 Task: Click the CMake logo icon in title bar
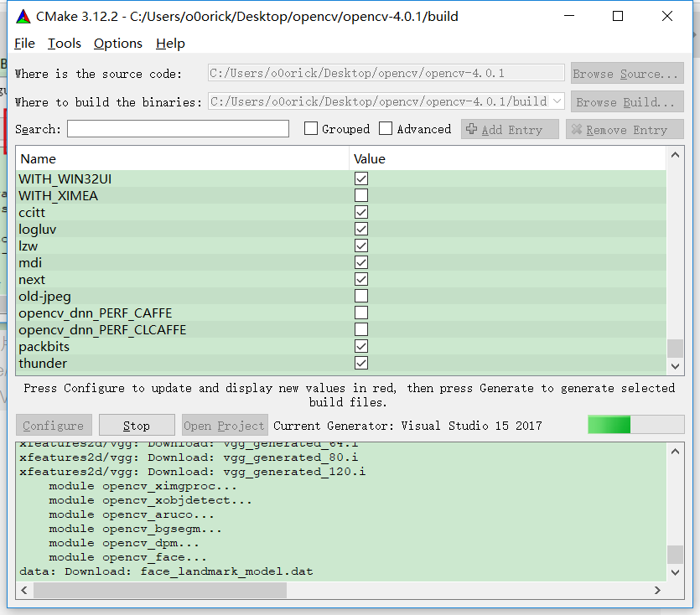(23, 17)
